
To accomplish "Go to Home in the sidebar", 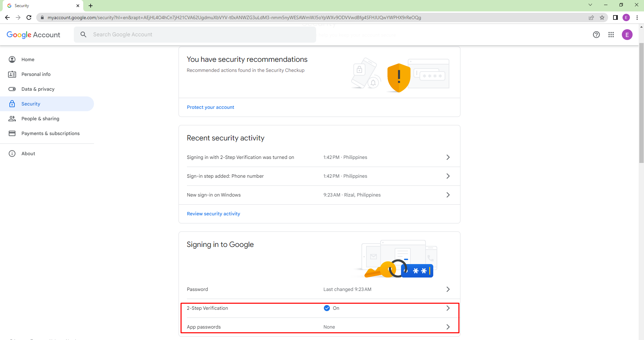I will 47,59.
